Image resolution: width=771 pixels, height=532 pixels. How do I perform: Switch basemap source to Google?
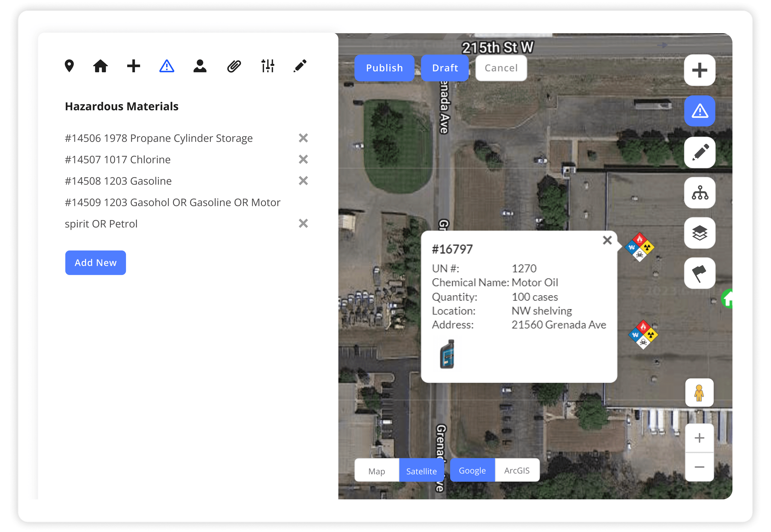click(x=472, y=470)
